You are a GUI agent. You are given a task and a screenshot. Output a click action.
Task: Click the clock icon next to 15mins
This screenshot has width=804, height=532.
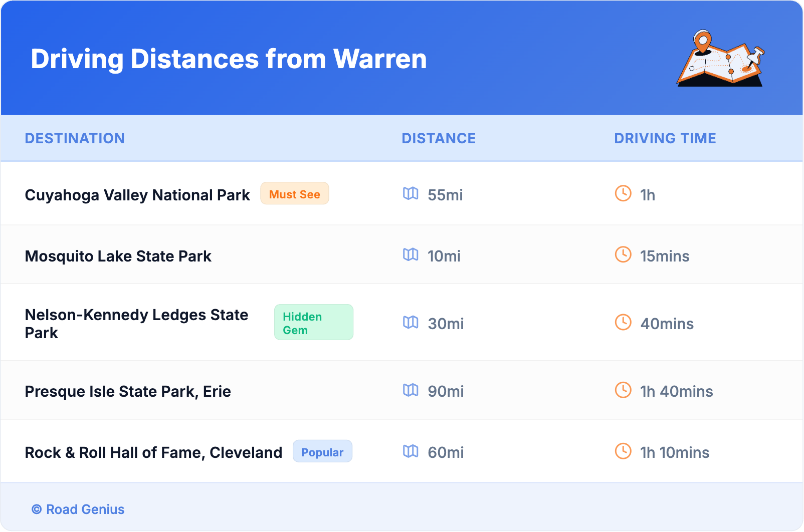pyautogui.click(x=623, y=254)
